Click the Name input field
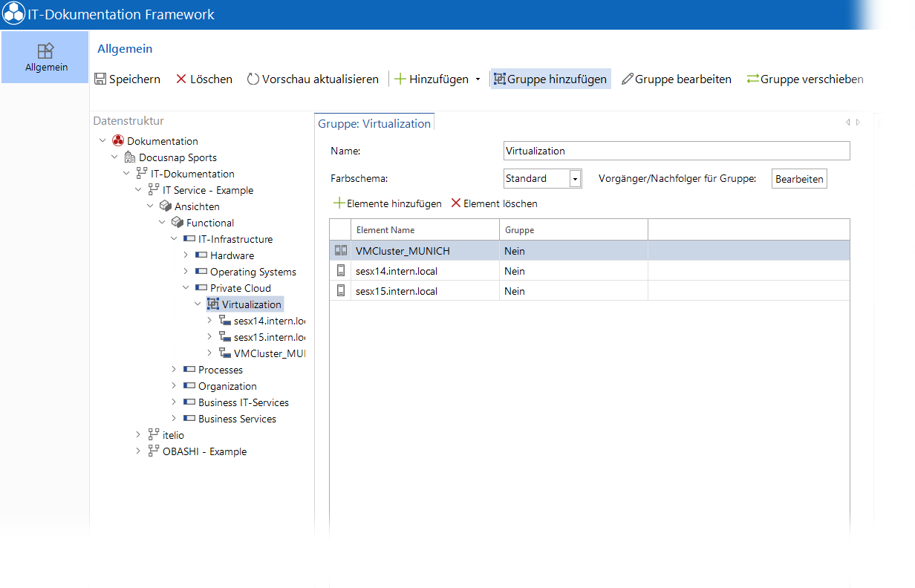The height and width of the screenshot is (588, 915). [x=677, y=151]
